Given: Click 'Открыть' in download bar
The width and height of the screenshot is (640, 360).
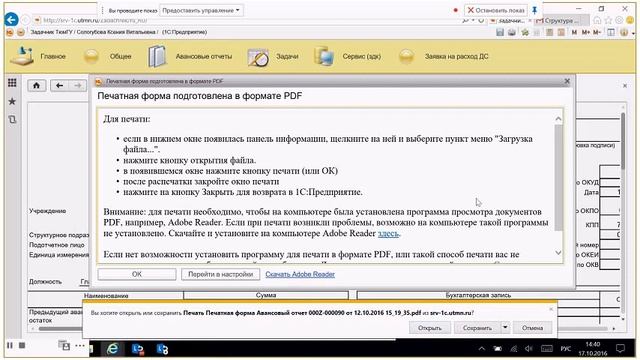Looking at the screenshot, I should (430, 328).
